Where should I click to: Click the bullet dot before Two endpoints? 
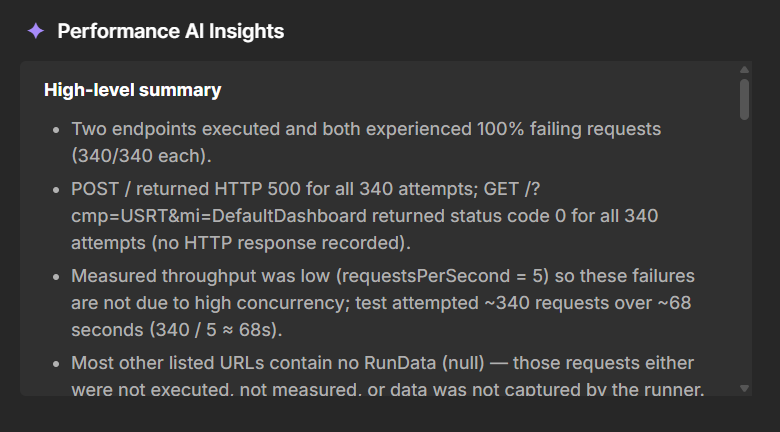[x=57, y=130]
